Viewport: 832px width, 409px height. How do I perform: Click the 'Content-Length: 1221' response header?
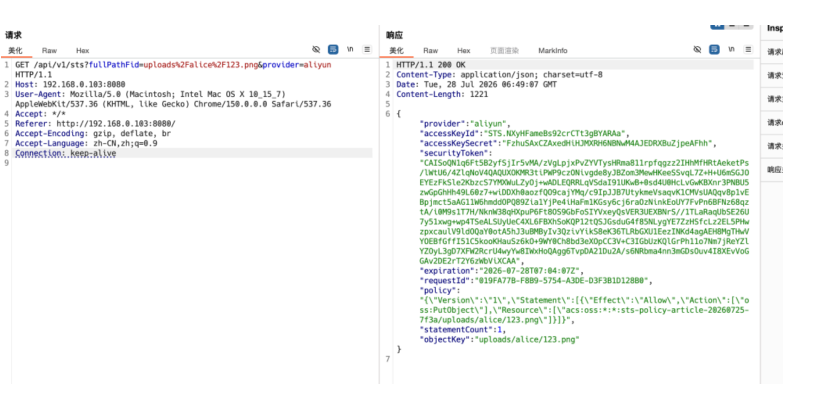pos(442,94)
